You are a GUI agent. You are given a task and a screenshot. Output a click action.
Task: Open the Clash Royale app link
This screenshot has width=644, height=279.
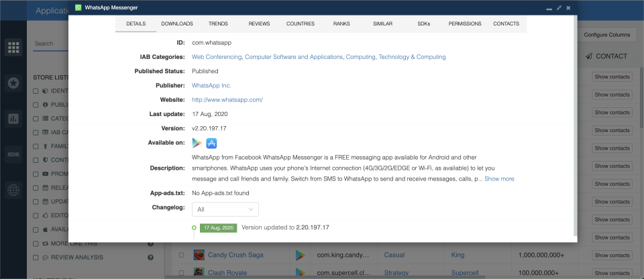(x=227, y=273)
